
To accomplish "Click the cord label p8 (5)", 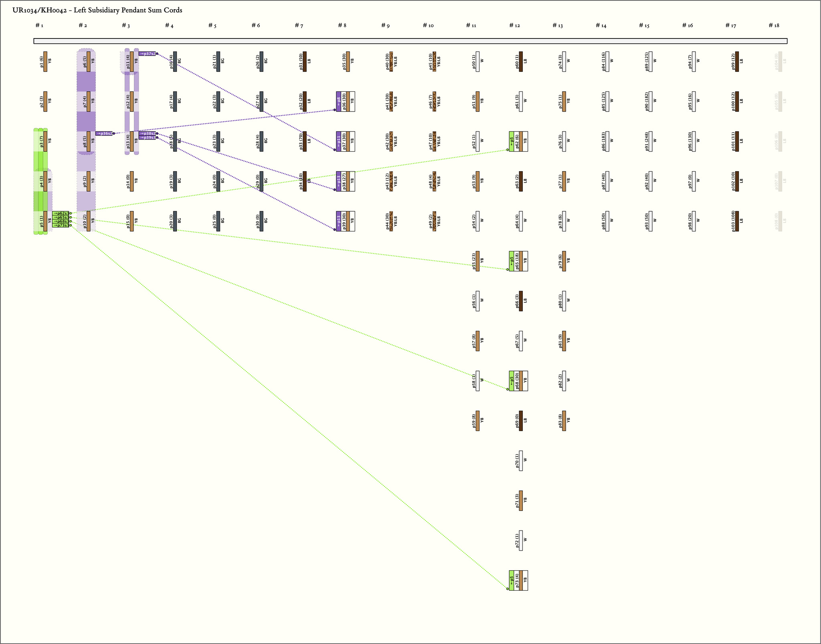I will coord(85,142).
